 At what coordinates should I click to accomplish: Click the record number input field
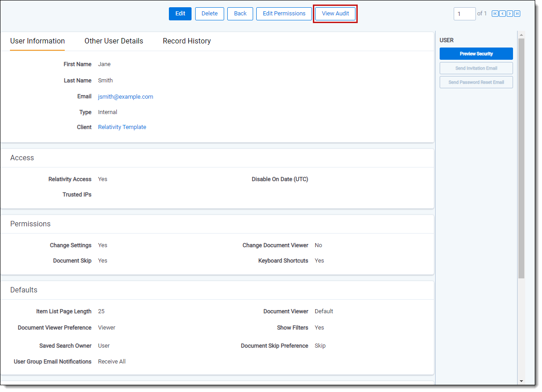pyautogui.click(x=464, y=14)
